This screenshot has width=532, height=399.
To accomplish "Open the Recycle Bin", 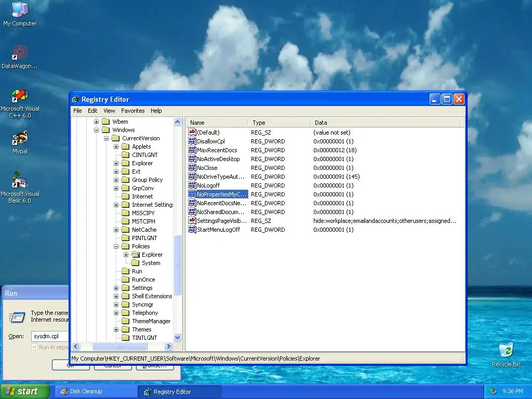I will point(506,354).
